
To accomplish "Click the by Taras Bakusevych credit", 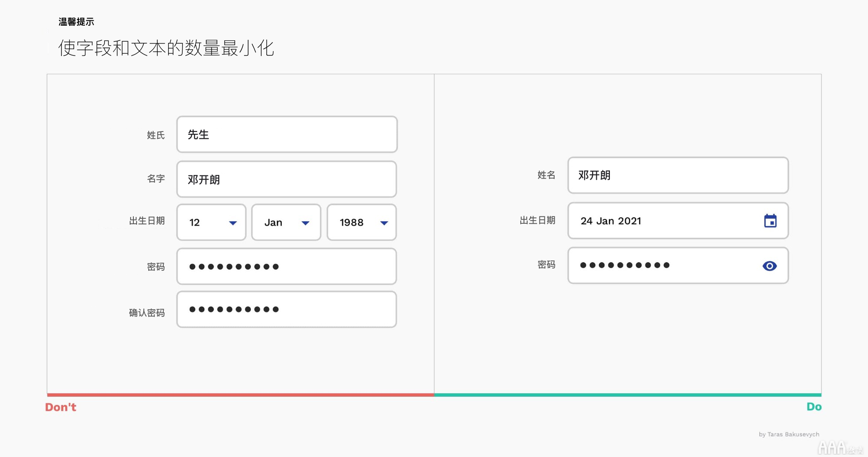I will pos(789,434).
